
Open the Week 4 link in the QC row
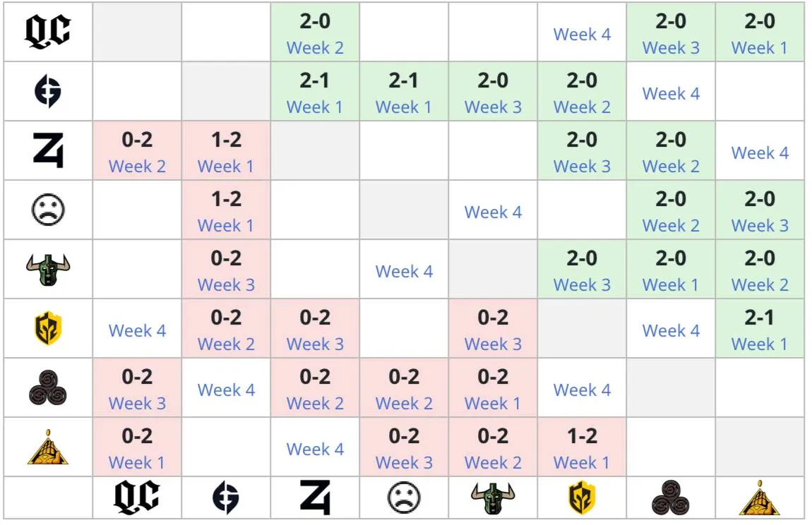coord(582,35)
